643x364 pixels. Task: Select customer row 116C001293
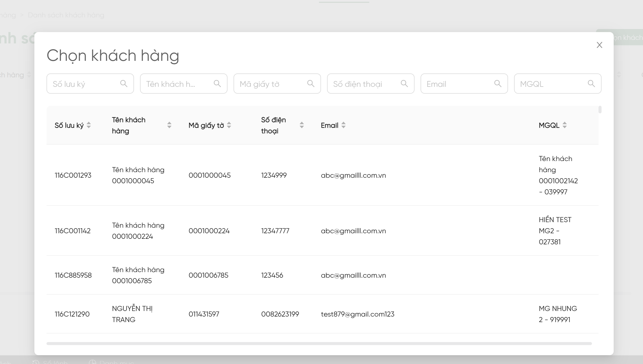tap(73, 175)
